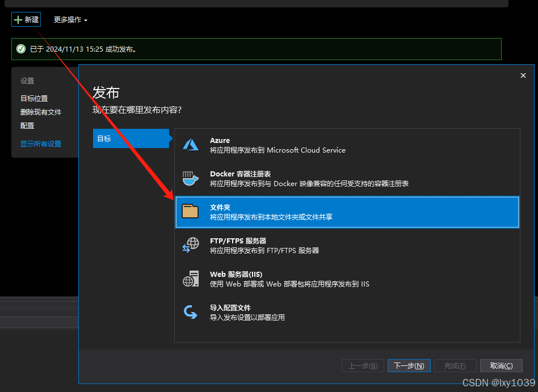Choose the Web 服务器(IIS) title
The height and width of the screenshot is (392, 538).
pyautogui.click(x=236, y=275)
